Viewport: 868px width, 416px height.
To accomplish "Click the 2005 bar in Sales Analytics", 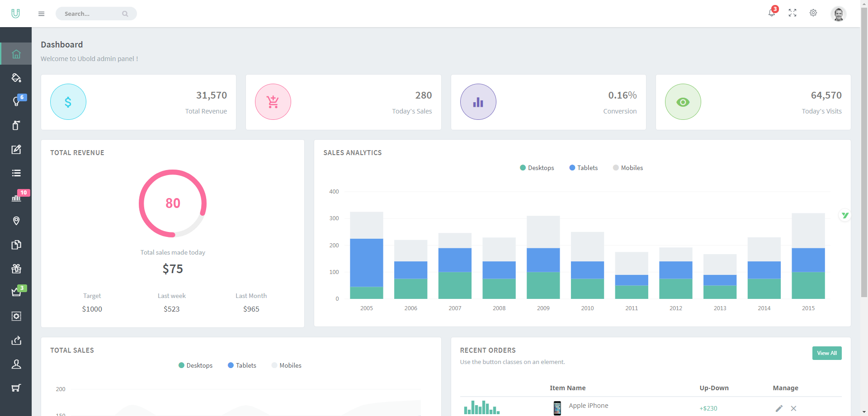I will 367,255.
